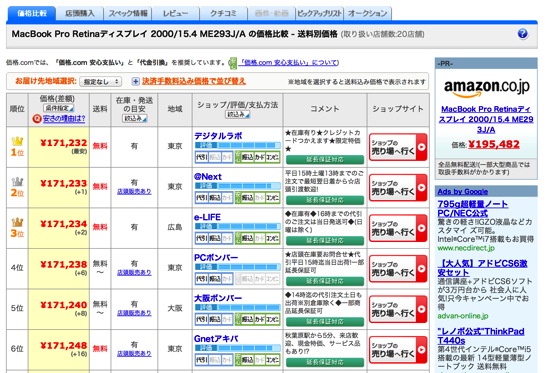Go to 大阪ボンバー shop via 売り場へ行く button
Image resolution: width=550 pixels, height=373 pixels.
(x=398, y=309)
